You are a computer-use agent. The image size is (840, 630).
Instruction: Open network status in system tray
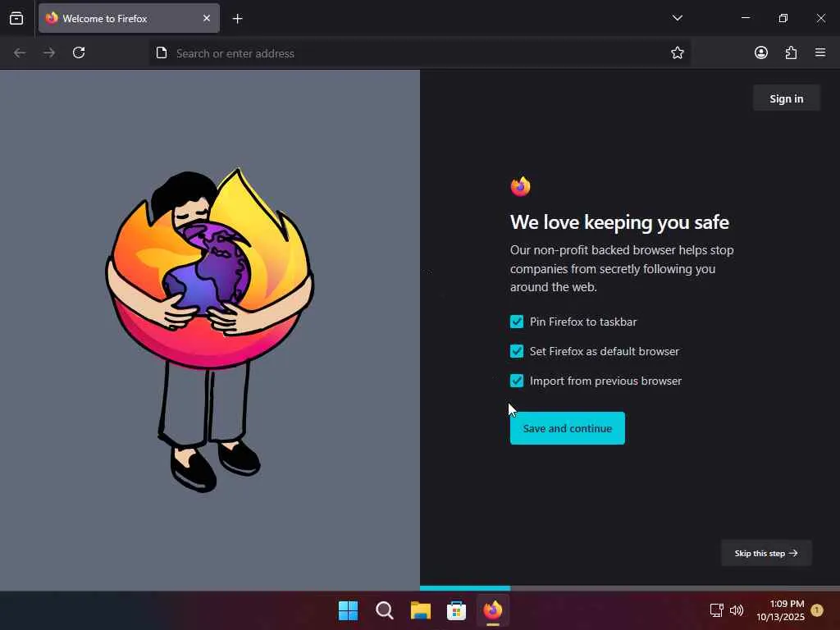pos(716,610)
